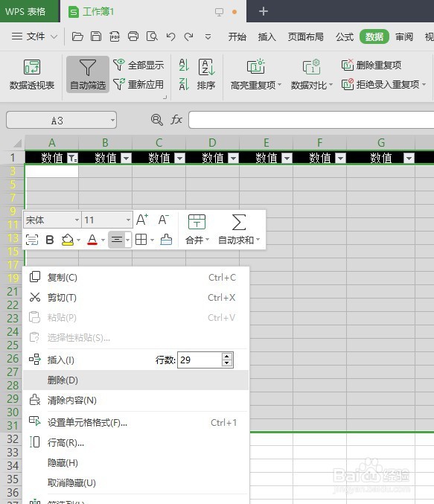Click the print icon
434x504 pixels.
(133, 36)
